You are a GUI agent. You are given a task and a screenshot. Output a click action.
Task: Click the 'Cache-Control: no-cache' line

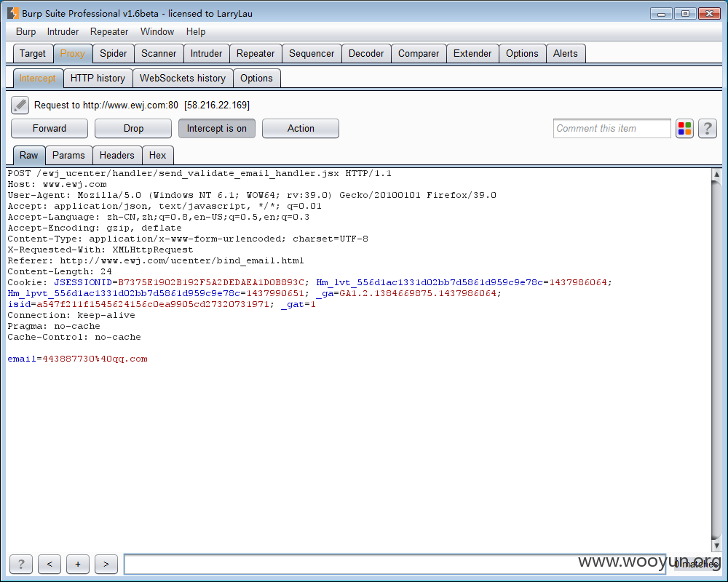tap(74, 337)
